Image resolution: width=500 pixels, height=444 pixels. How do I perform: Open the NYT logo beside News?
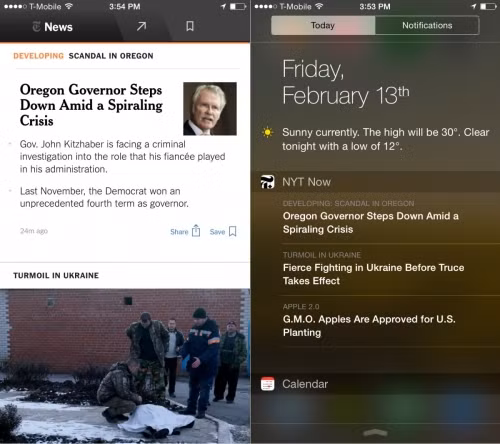[36, 27]
